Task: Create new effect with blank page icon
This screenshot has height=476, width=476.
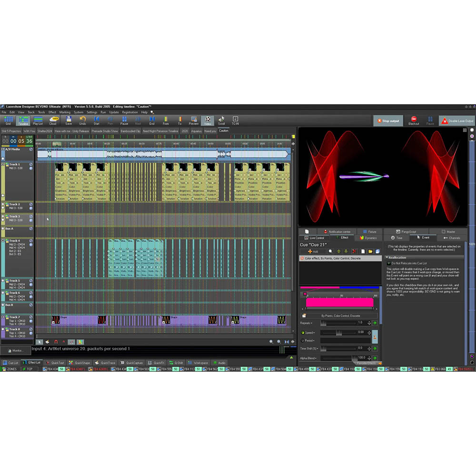Action: (363, 251)
